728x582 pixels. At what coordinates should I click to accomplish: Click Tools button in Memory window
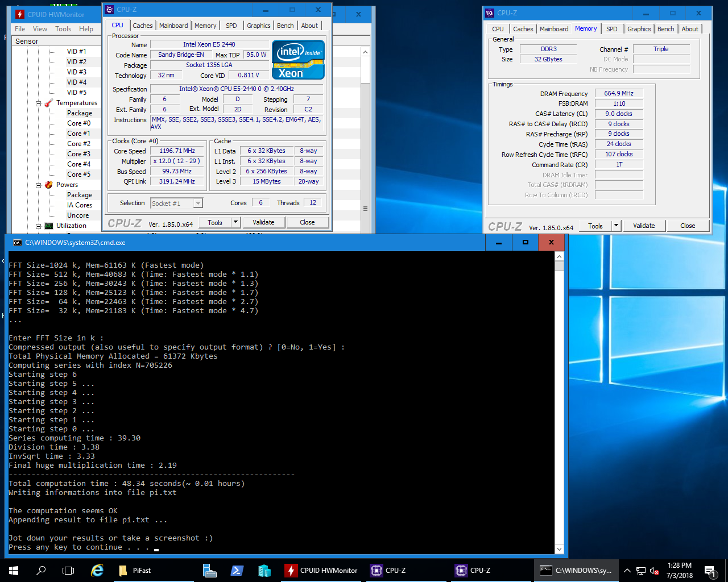595,226
